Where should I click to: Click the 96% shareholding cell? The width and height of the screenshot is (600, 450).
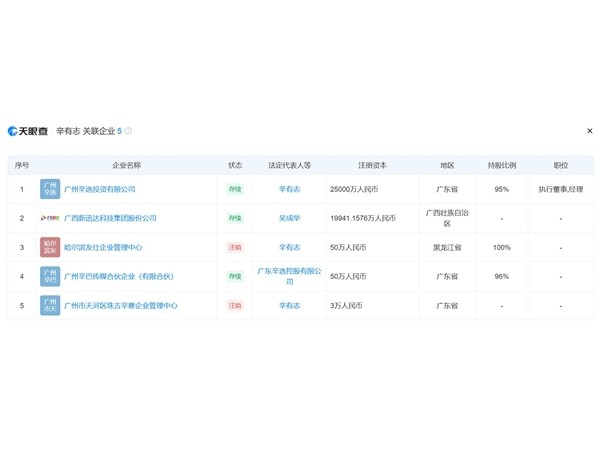click(502, 276)
